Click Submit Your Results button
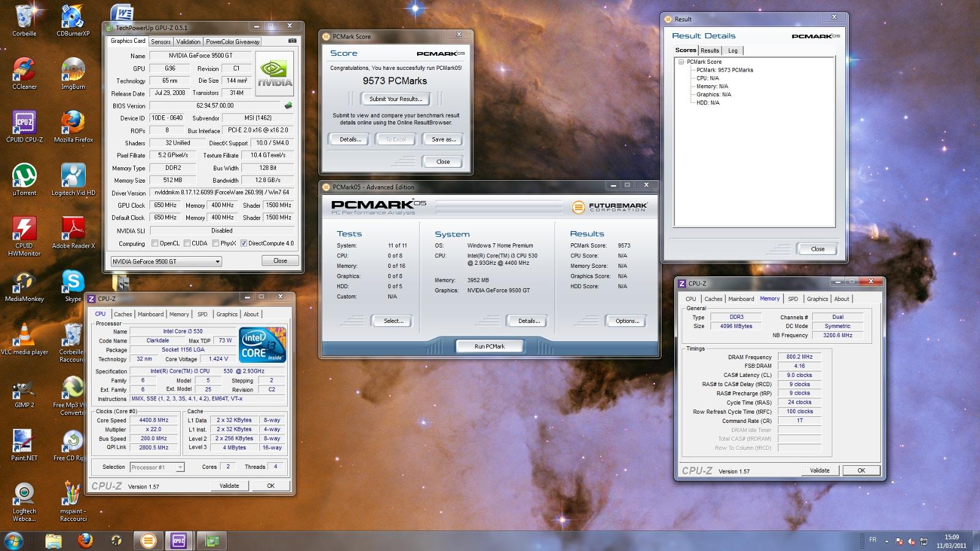980x551 pixels. [396, 99]
